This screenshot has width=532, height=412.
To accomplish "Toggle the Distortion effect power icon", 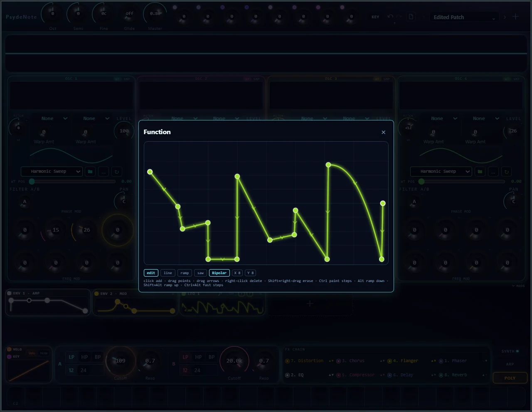I will click(x=287, y=361).
